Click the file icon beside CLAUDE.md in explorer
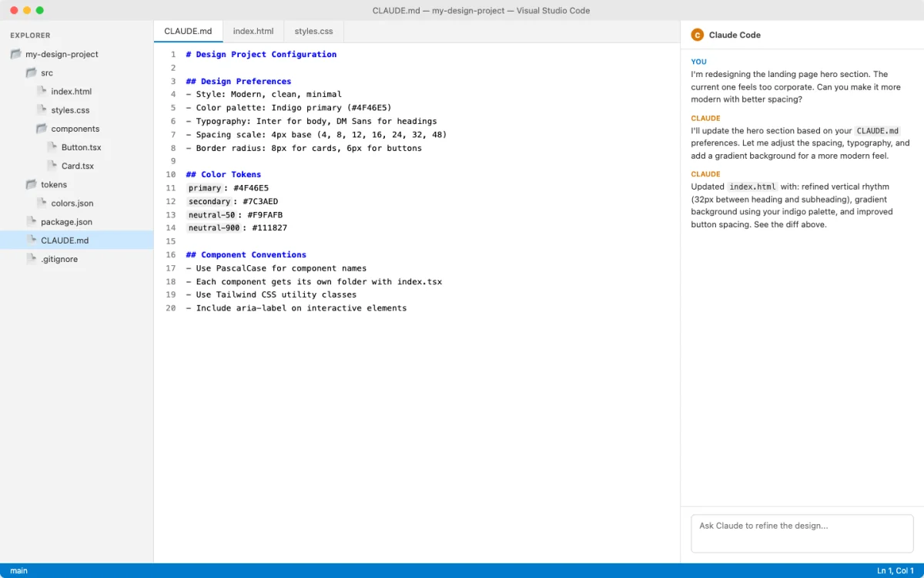This screenshot has width=924, height=578. pyautogui.click(x=32, y=240)
